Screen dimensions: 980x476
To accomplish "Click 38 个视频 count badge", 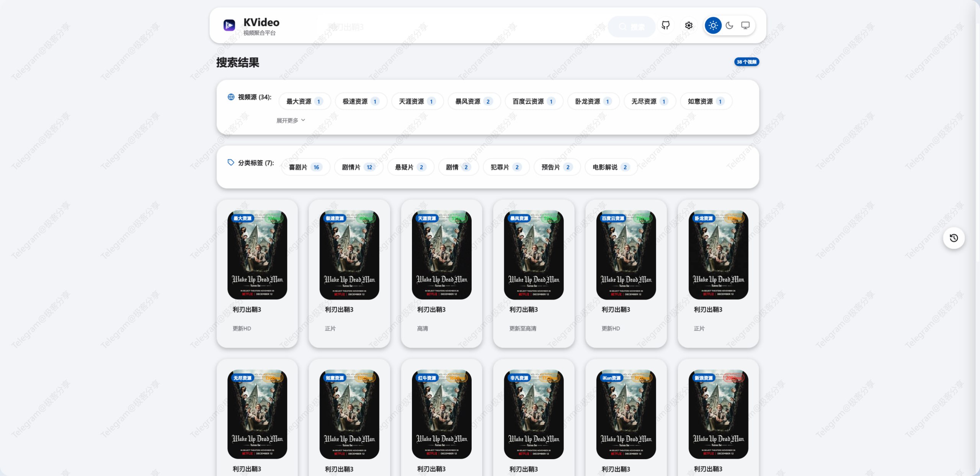I will [746, 62].
